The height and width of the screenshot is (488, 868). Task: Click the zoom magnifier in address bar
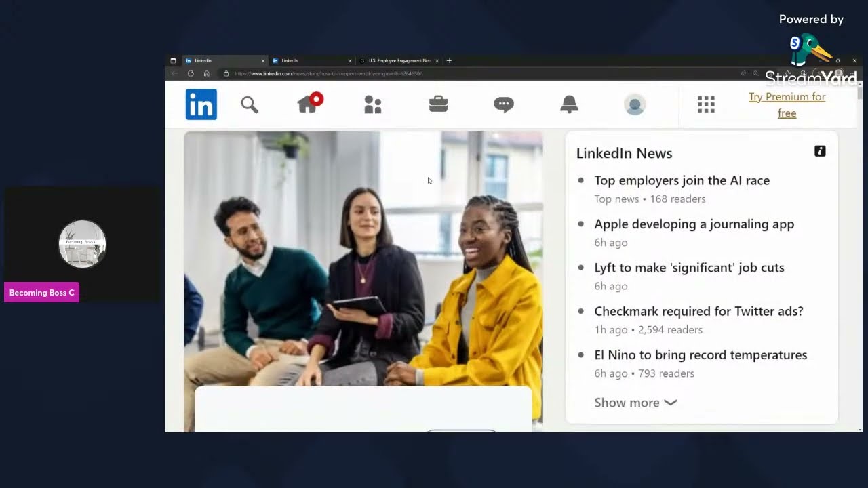tap(756, 73)
